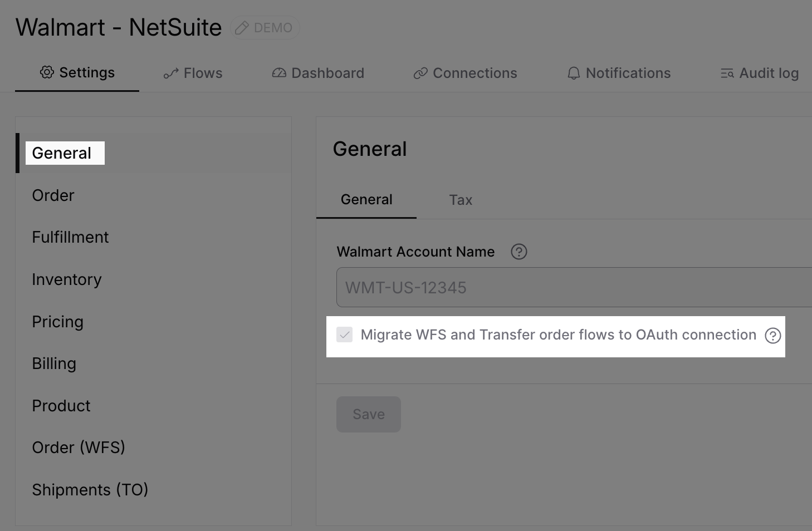This screenshot has height=531, width=812.
Task: Open help for Walmart Account Name
Action: [x=519, y=252]
